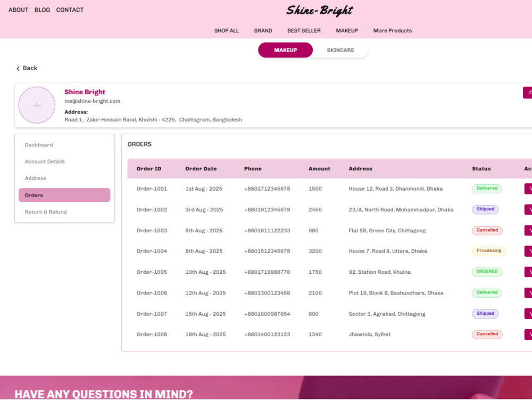The image size is (532, 400).
Task: Click the profile address line text
Action: (153, 120)
